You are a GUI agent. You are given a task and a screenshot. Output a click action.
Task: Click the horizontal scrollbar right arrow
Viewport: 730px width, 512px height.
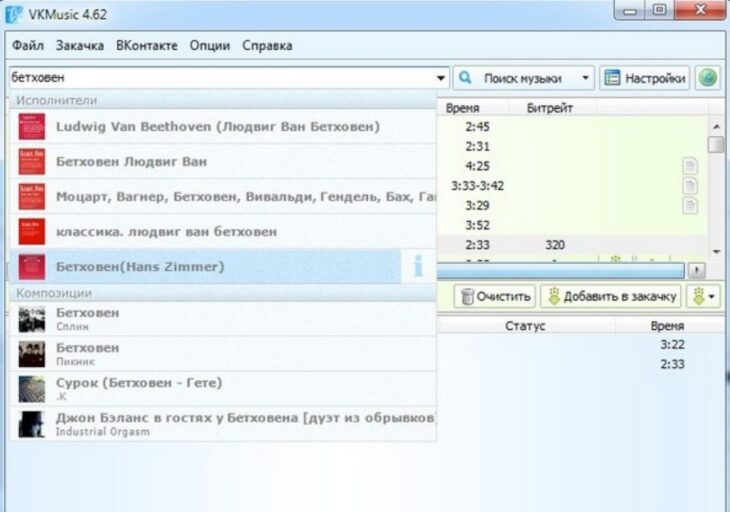coord(697,270)
